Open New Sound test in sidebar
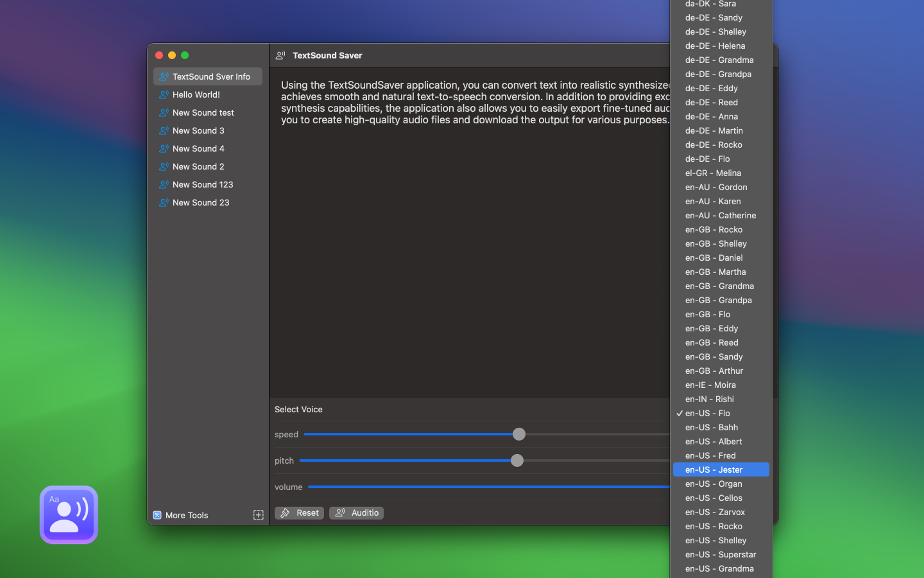This screenshot has height=578, width=924. tap(208, 112)
